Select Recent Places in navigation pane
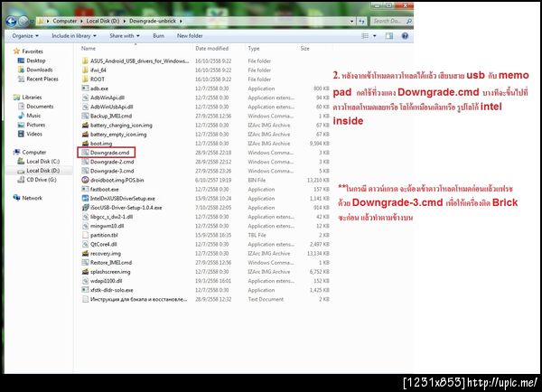The image size is (542, 392). pos(42,79)
